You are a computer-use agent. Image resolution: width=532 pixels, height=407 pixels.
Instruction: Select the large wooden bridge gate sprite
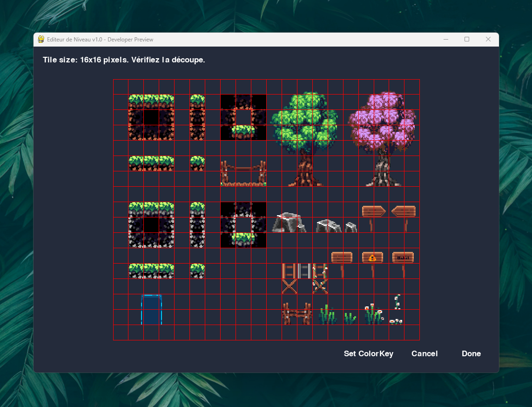coord(243,173)
